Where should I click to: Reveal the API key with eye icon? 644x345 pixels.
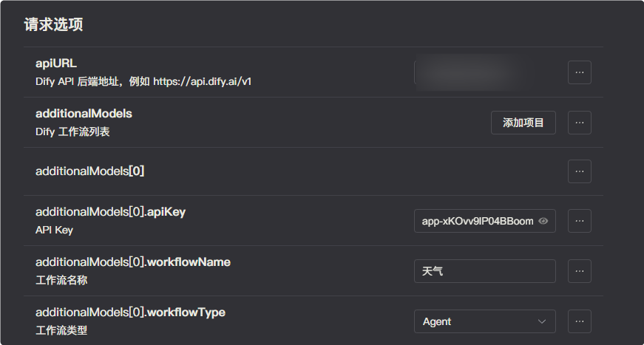(543, 221)
